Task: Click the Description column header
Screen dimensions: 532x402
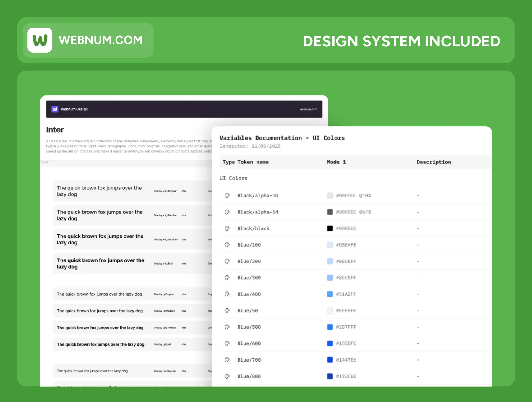Action: (434, 162)
